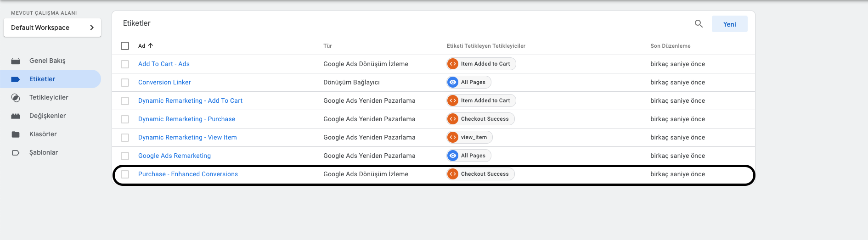Click All Pages trigger on Conversion Linker row
Image resolution: width=868 pixels, height=240 pixels.
click(469, 82)
